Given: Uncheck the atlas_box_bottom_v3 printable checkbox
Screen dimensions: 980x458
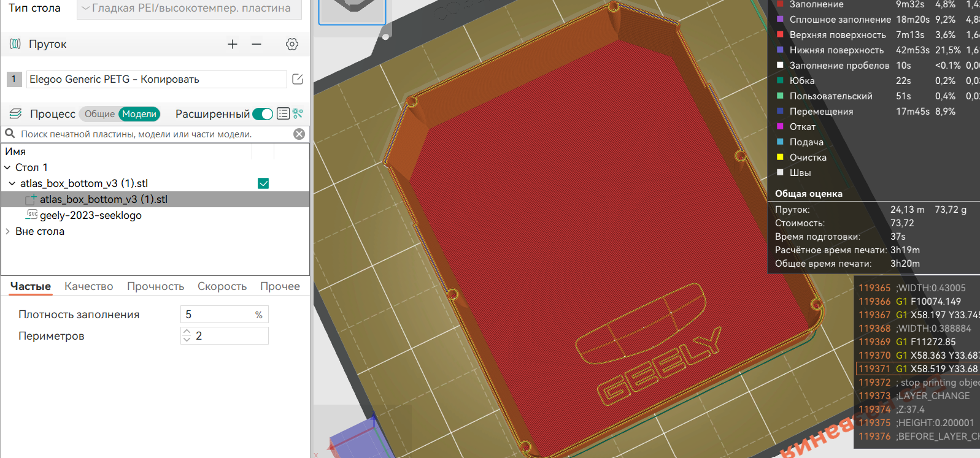Looking at the screenshot, I should click(x=263, y=183).
